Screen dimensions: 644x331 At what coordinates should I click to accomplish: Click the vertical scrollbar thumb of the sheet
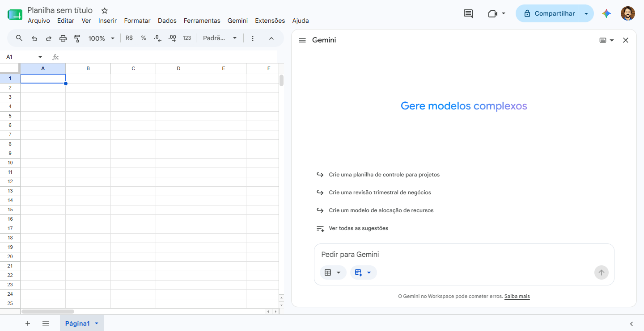281,80
